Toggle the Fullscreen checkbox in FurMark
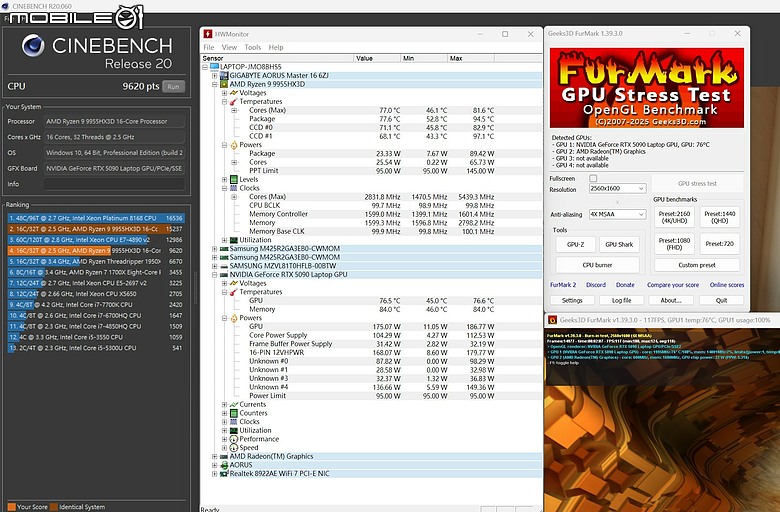The height and width of the screenshot is (512, 780). click(593, 178)
